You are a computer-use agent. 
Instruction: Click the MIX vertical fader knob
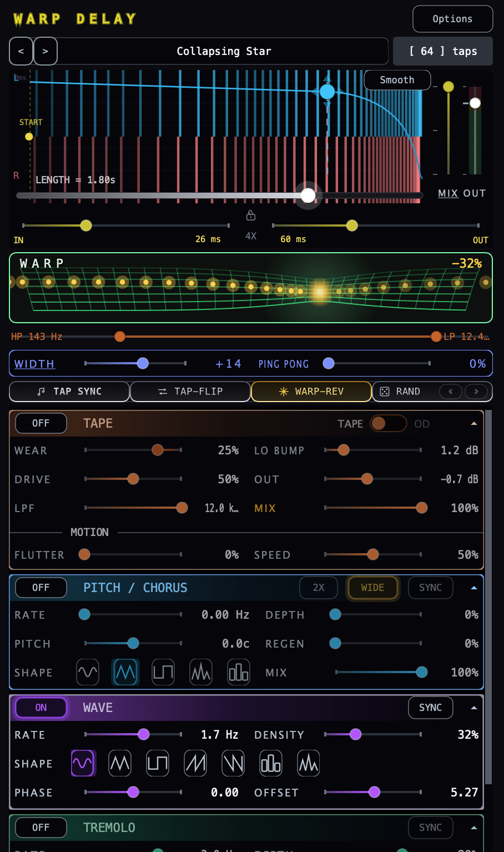[x=448, y=87]
